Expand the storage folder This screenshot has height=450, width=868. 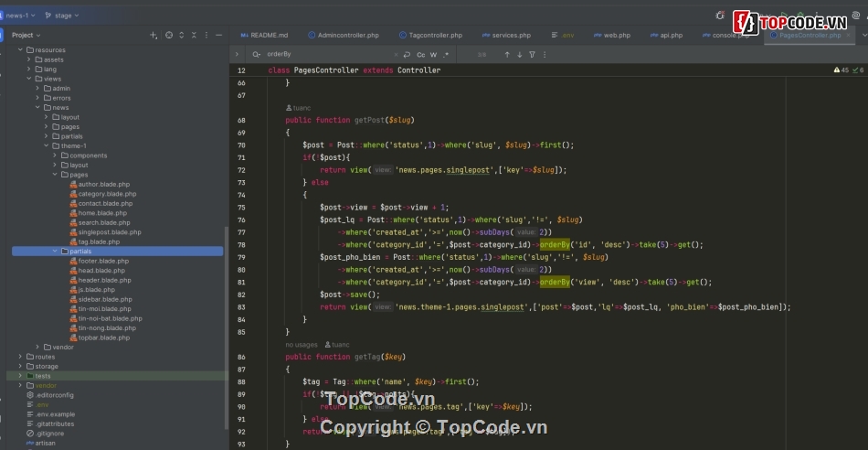(x=20, y=367)
